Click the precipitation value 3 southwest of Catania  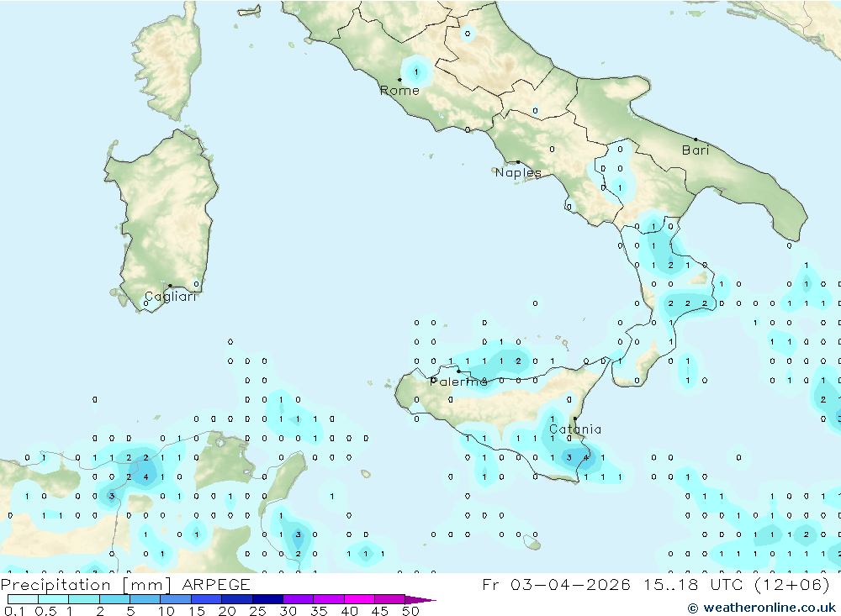[x=569, y=458]
